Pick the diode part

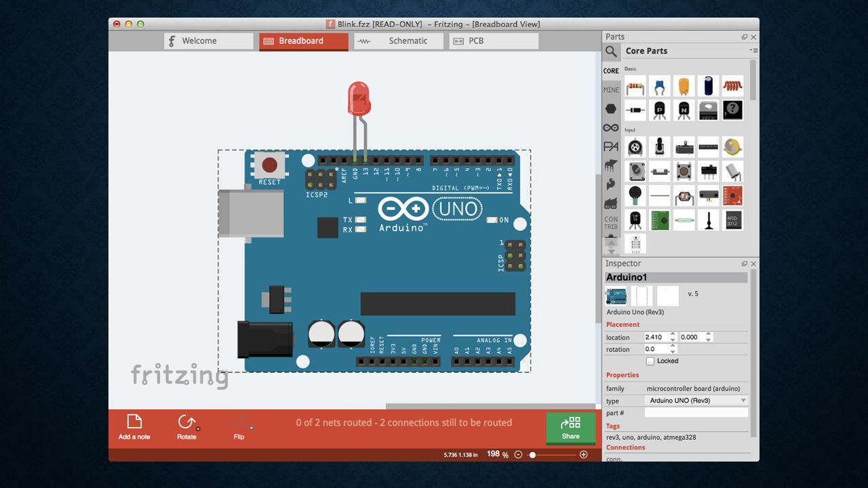(x=635, y=110)
